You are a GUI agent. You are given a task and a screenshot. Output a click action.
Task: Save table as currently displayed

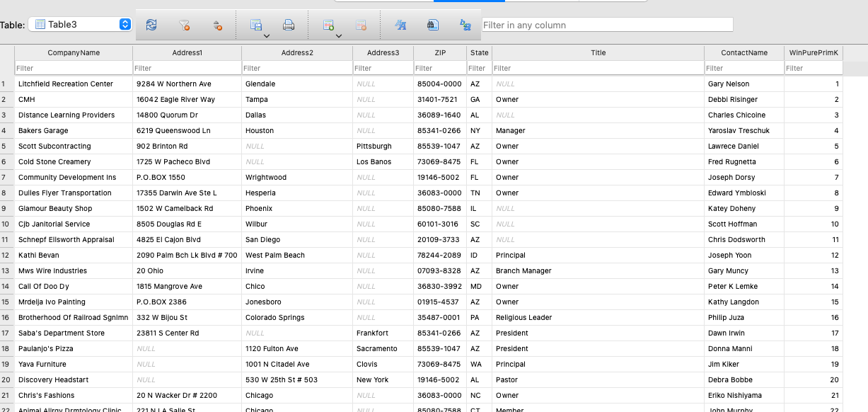(x=256, y=25)
